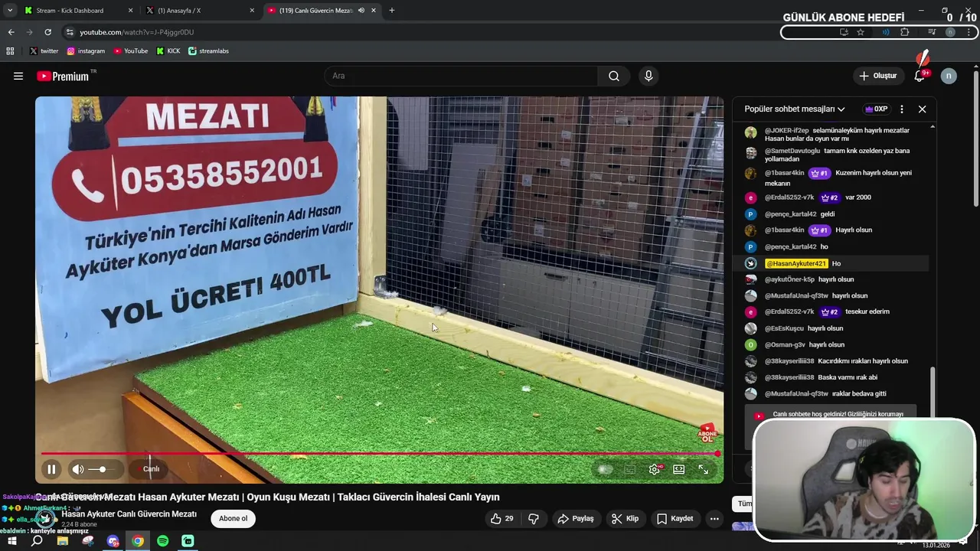Open Hasan Aykuter Canlı Güvercin Mezatı channel
This screenshot has width=980, height=551.
129,514
